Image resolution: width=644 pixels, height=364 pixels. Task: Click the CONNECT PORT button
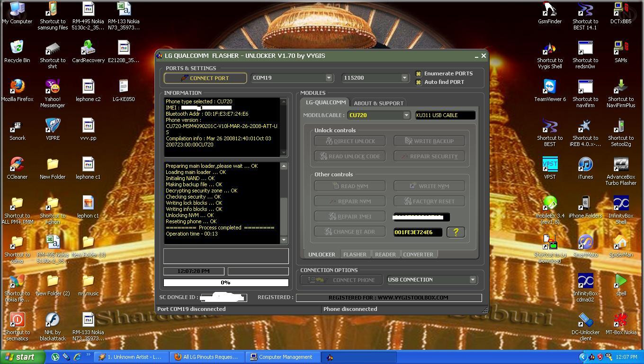(205, 78)
